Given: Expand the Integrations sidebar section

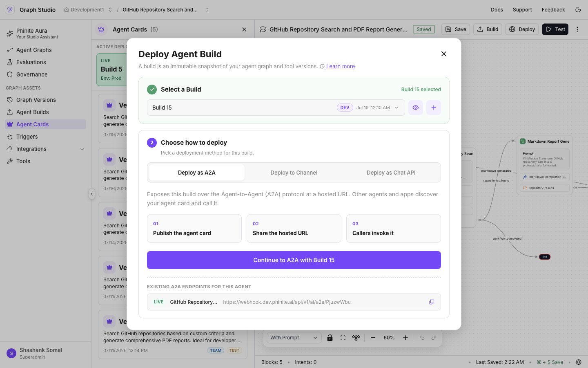Looking at the screenshot, I should tap(45, 149).
